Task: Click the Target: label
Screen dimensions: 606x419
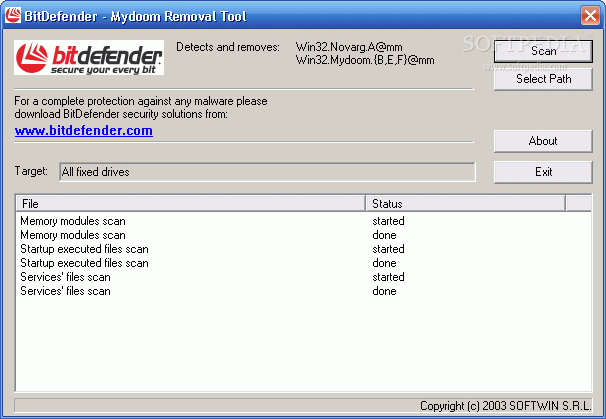Action: point(31,171)
